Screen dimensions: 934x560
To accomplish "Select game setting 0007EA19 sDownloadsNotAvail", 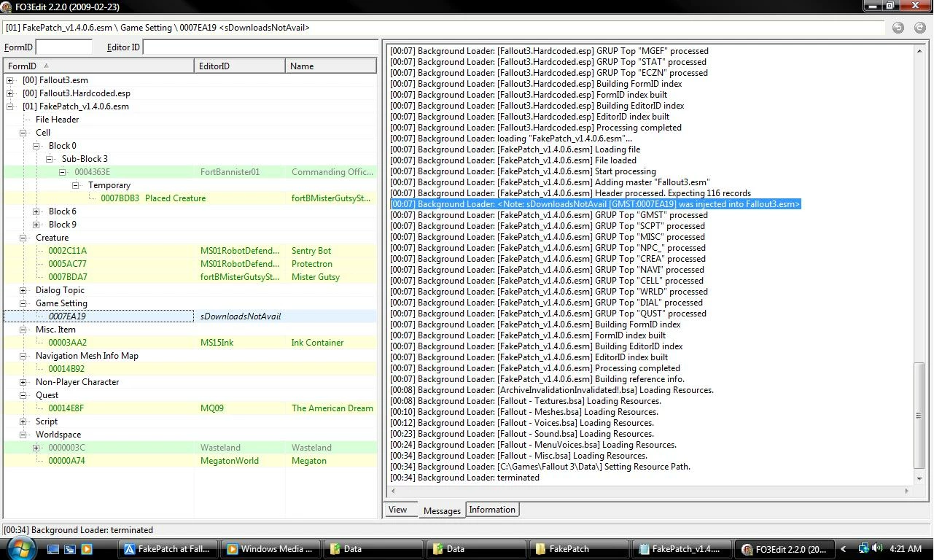I will point(190,316).
